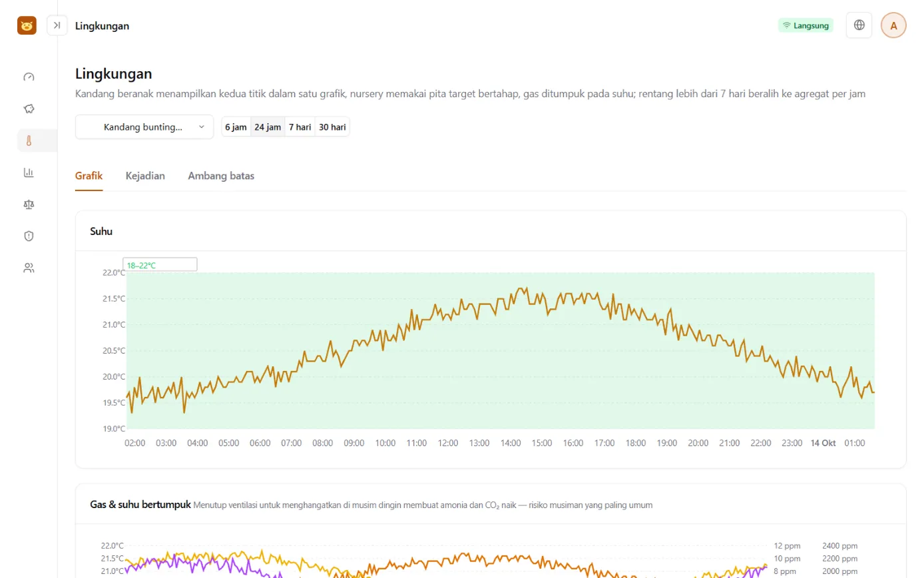924x578 pixels.
Task: Click the page description starting "Kandang beranak menampilkan"
Action: [470, 94]
